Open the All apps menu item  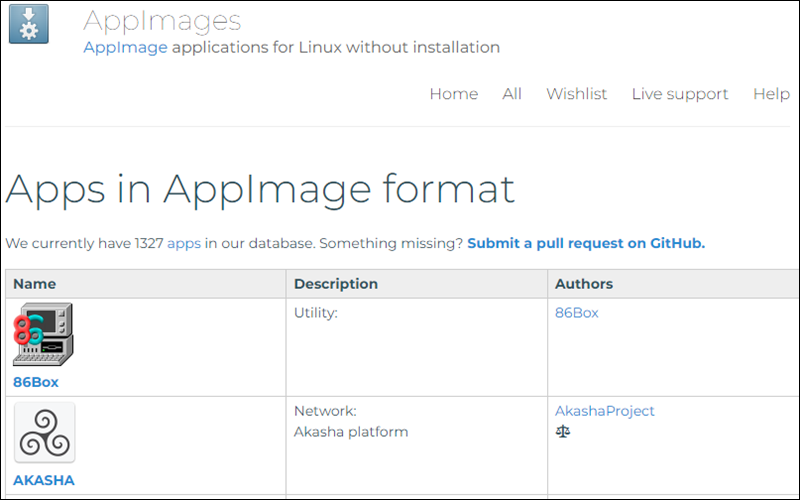[512, 94]
